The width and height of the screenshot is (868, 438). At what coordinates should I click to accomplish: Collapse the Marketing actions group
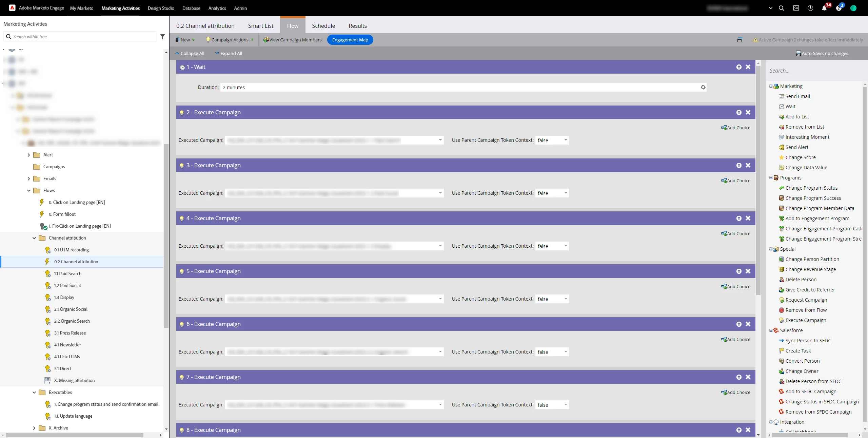pos(771,86)
